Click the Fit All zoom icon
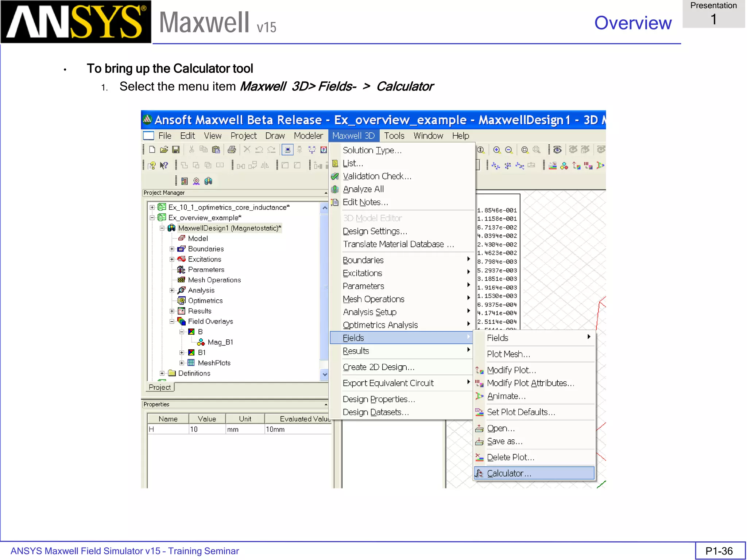The height and width of the screenshot is (560, 747). [525, 150]
